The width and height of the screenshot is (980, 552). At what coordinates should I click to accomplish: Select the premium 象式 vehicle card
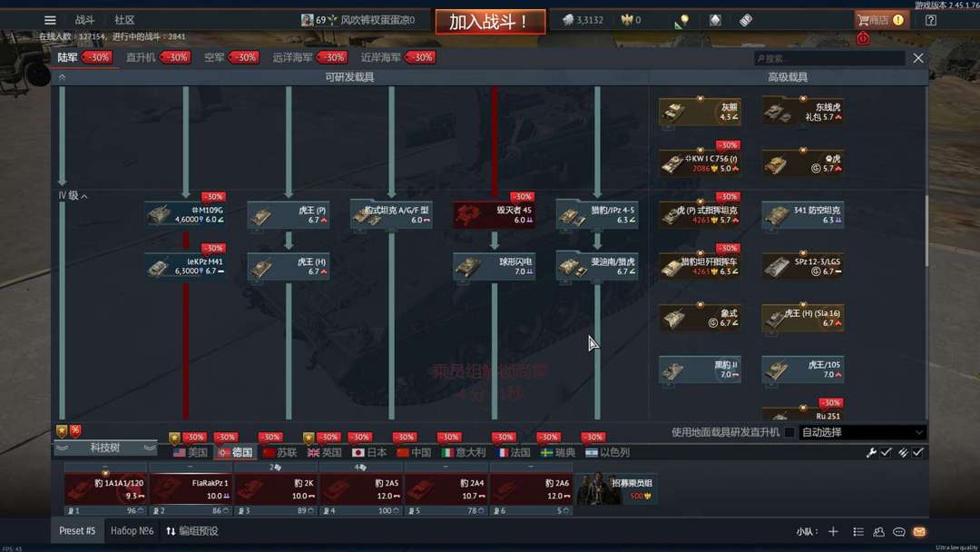pos(700,318)
